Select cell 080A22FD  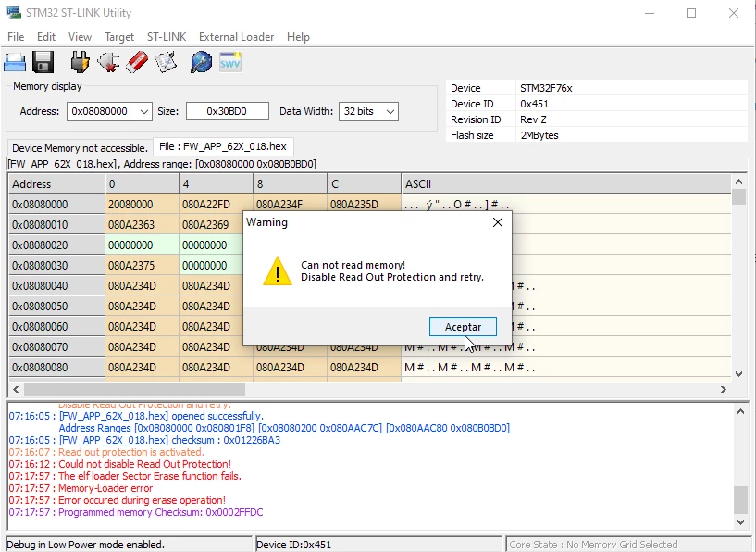(216, 204)
